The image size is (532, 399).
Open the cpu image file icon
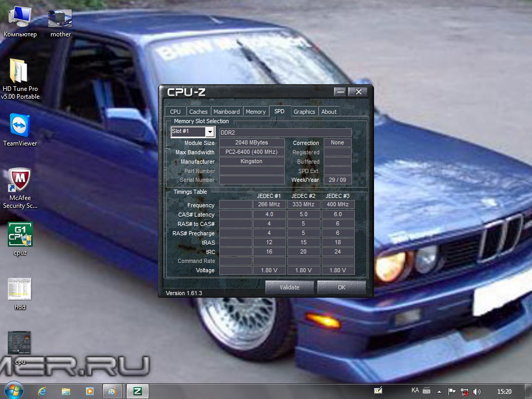[20, 348]
